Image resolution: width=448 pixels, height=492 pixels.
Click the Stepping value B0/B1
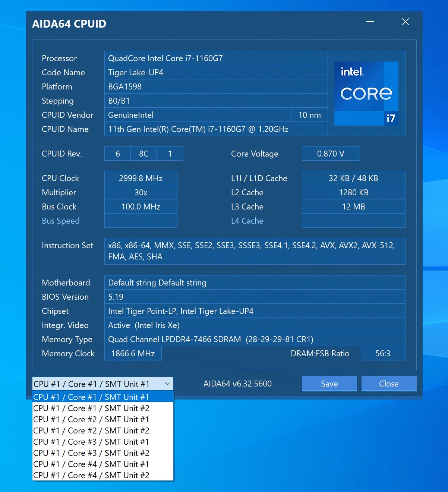coord(216,101)
